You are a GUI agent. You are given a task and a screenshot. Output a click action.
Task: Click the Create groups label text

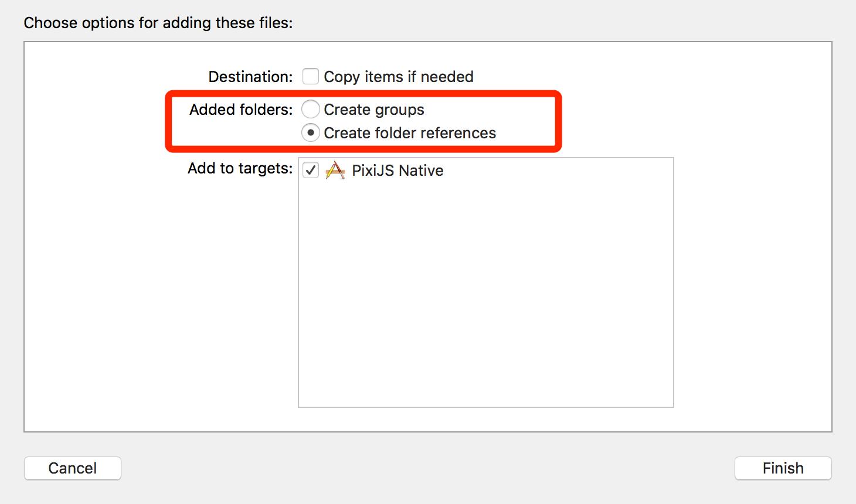374,110
